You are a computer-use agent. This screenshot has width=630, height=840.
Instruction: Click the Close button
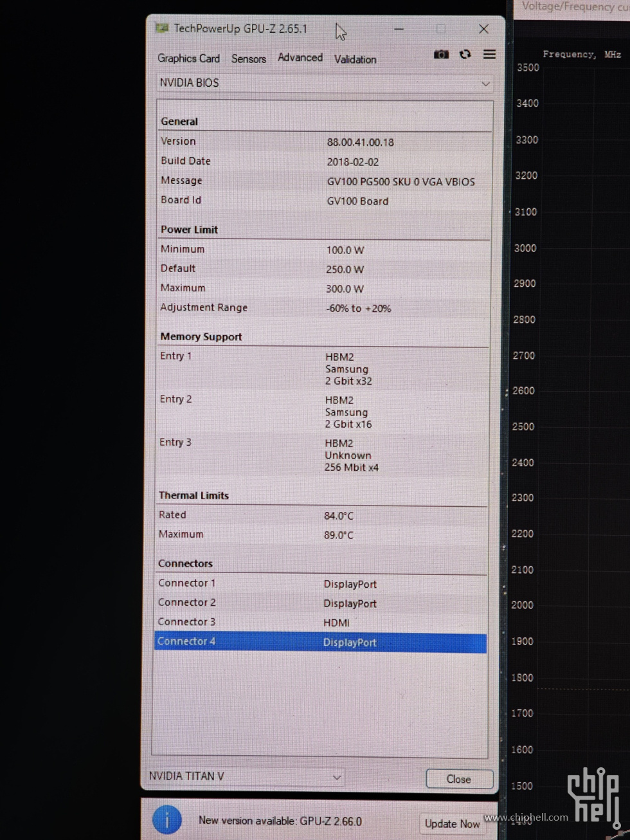point(459,779)
